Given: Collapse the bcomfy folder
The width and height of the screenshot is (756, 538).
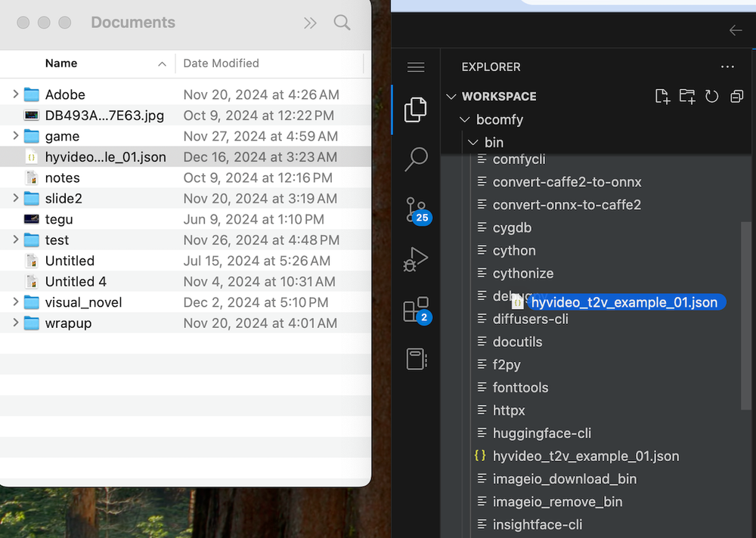Looking at the screenshot, I should pyautogui.click(x=464, y=119).
